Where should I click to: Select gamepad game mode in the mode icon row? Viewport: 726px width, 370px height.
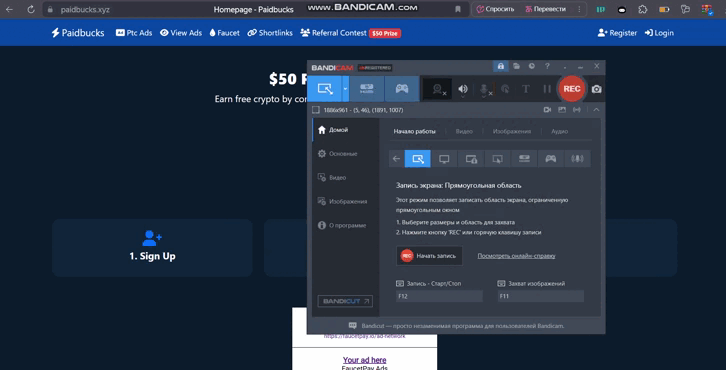click(x=551, y=159)
